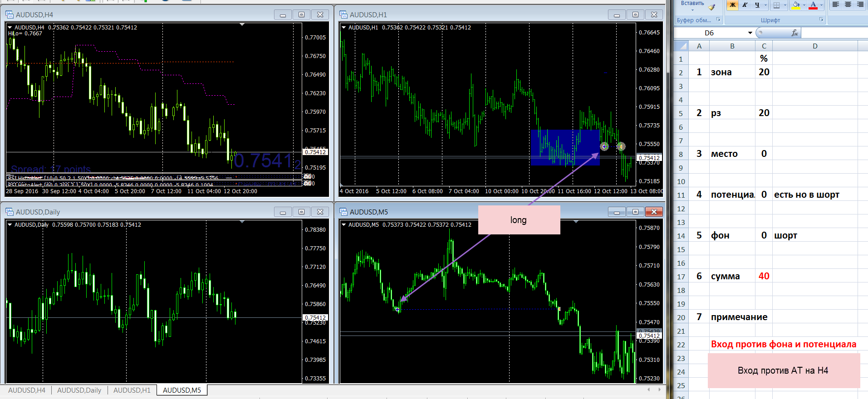Open the underline style dropdown arrow

click(765, 5)
